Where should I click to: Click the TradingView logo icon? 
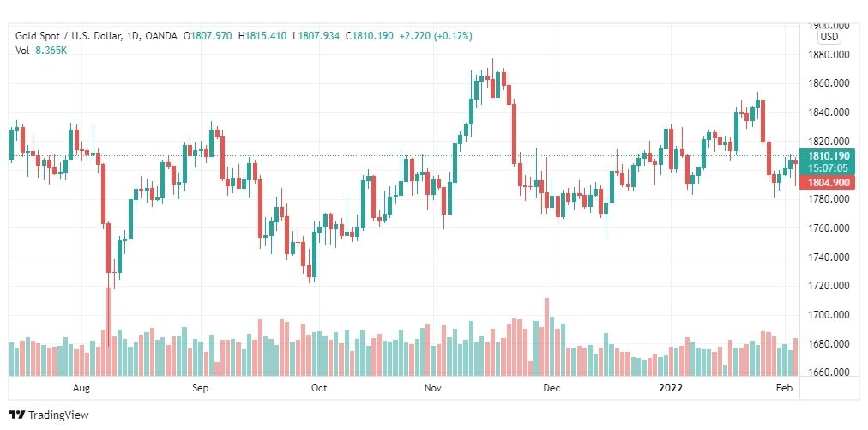click(x=17, y=415)
